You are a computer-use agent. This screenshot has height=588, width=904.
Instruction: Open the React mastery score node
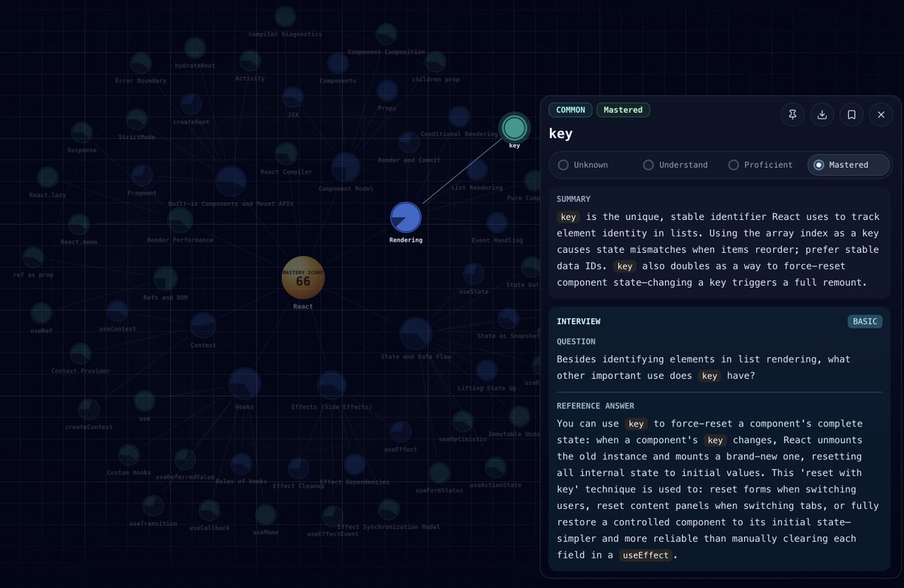coord(303,278)
